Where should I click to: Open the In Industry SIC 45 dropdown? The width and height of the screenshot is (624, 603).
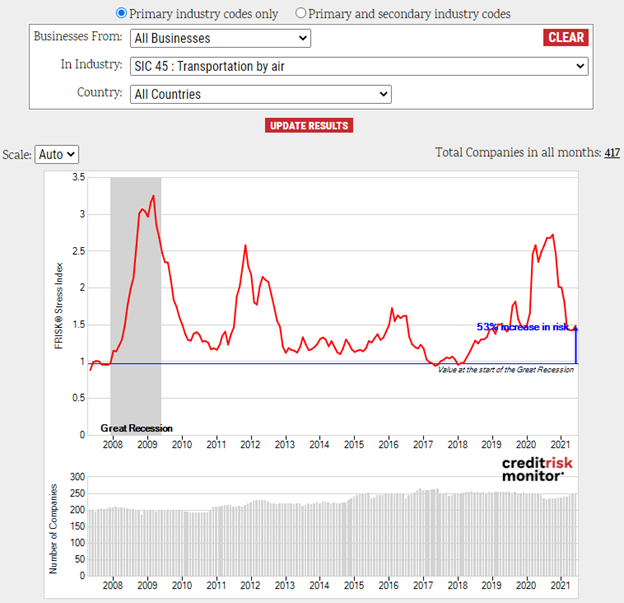click(359, 66)
